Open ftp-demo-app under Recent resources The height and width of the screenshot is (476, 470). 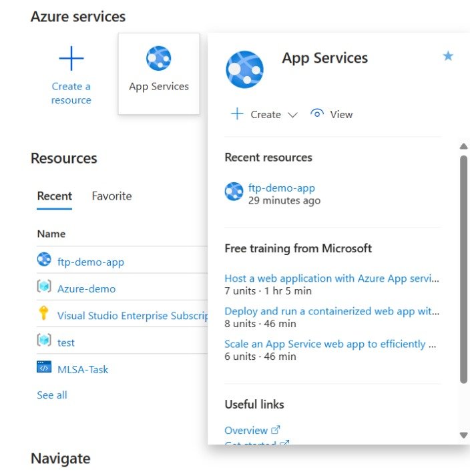click(x=282, y=188)
